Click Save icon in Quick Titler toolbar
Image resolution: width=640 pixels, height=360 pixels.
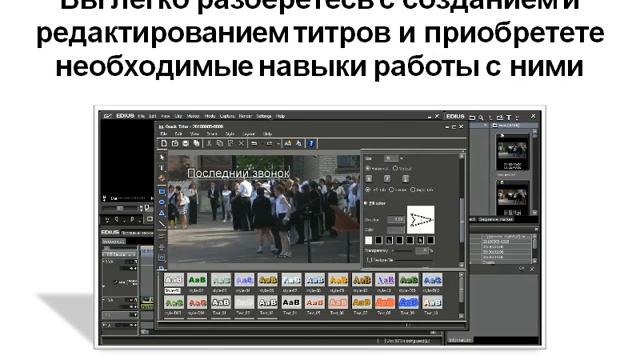click(186, 144)
